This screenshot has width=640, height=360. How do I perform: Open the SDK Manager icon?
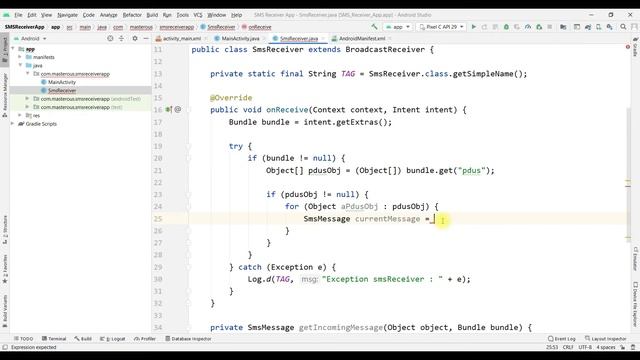609,27
